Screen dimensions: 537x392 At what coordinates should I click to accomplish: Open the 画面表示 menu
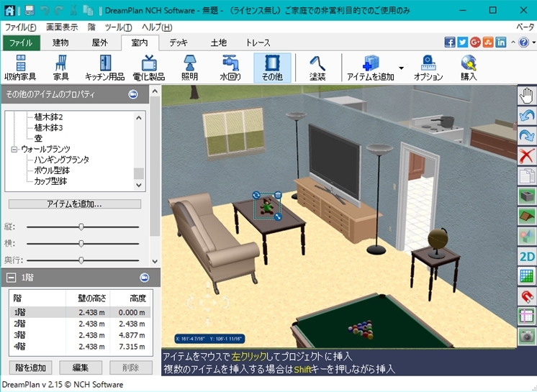(62, 27)
